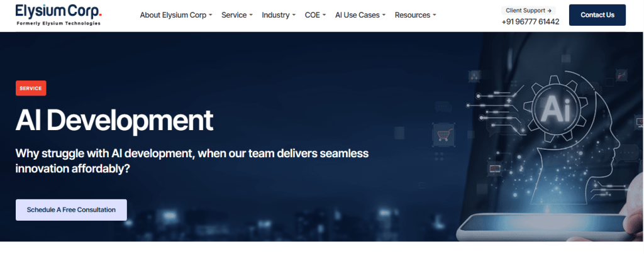The width and height of the screenshot is (644, 254).
Task: Open the AI Use Cases menu
Action: (x=360, y=15)
